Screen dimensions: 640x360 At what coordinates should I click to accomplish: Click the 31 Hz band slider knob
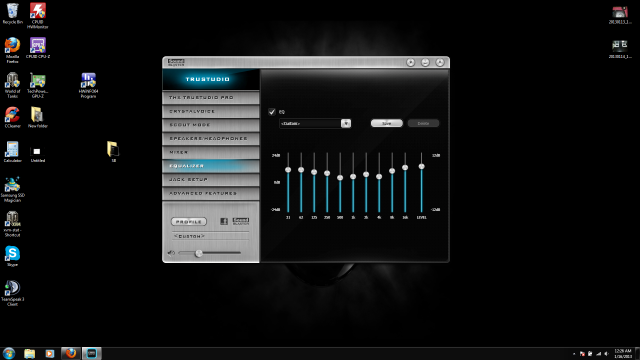(x=288, y=170)
